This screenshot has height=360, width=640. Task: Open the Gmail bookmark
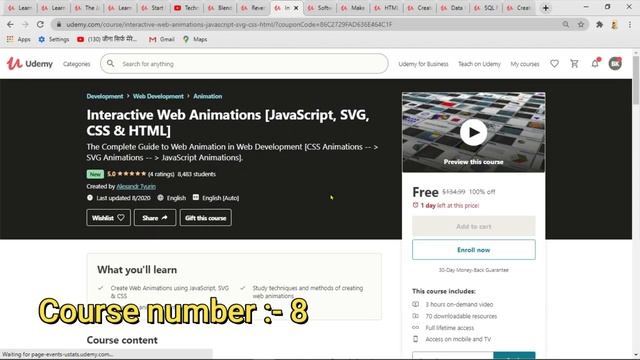tap(162, 39)
